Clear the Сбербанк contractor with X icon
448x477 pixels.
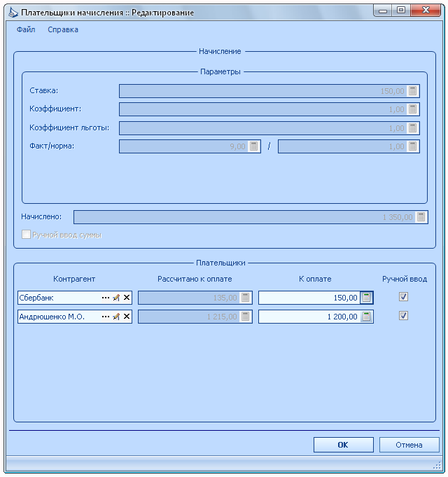click(x=127, y=298)
